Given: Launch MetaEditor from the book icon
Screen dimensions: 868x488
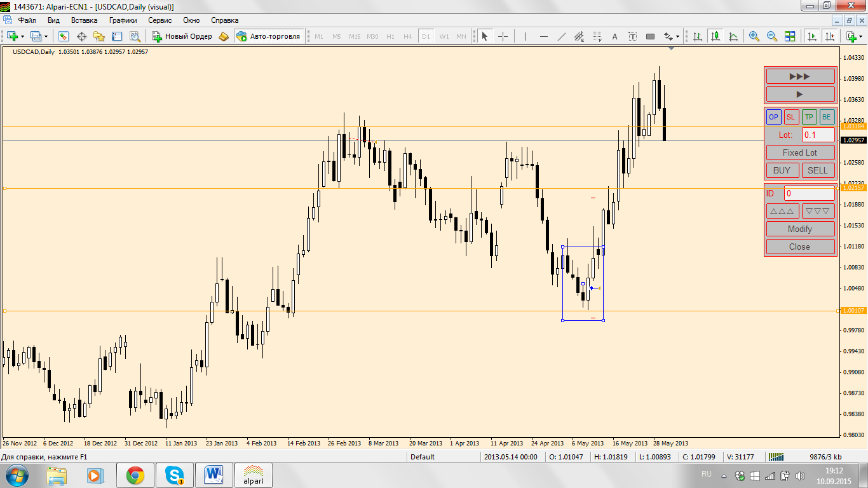Looking at the screenshot, I should point(224,36).
